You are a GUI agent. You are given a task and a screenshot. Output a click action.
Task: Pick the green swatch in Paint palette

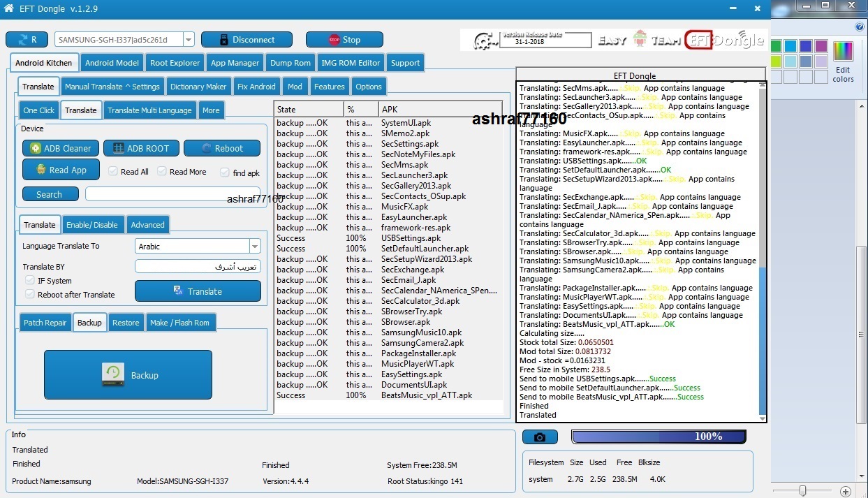coord(776,46)
